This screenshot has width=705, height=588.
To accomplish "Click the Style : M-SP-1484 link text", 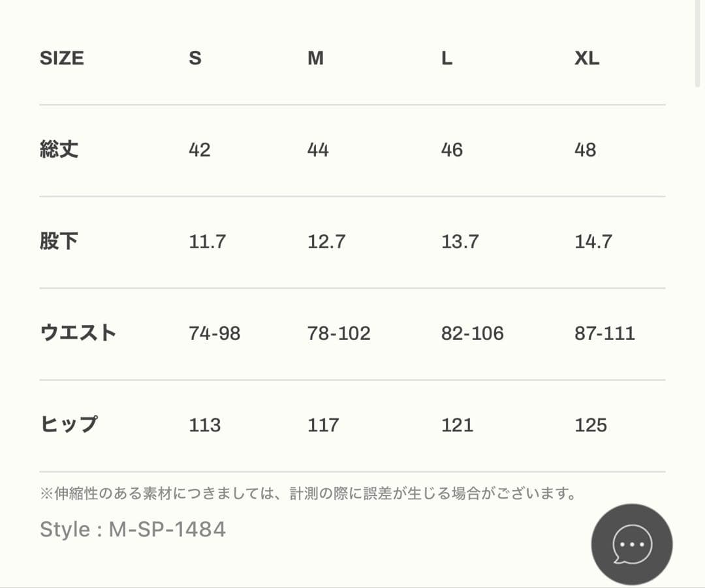I will [133, 529].
